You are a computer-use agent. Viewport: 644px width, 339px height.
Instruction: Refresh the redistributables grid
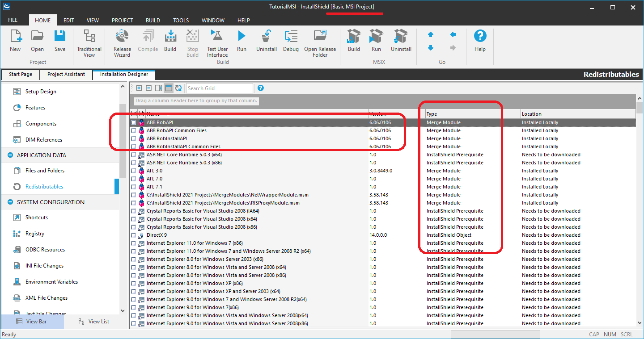178,88
